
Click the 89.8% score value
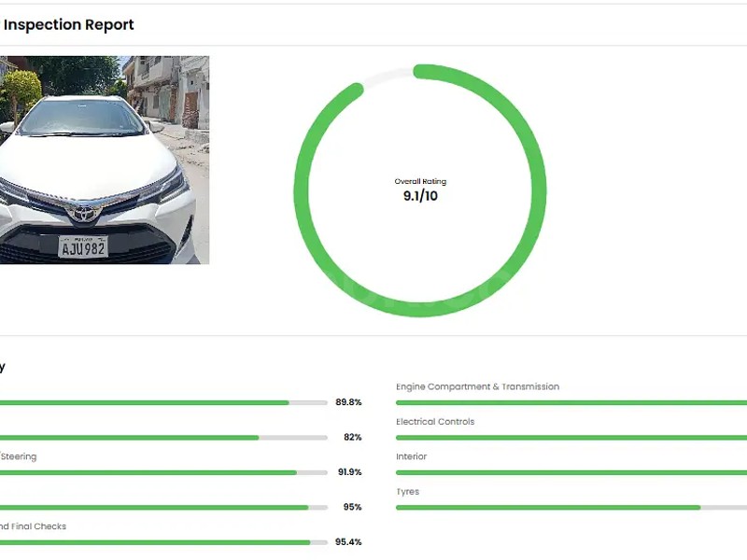(348, 402)
